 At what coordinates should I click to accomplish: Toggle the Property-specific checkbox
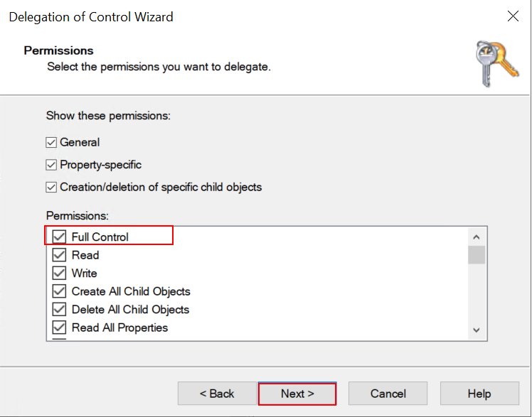[x=51, y=165]
